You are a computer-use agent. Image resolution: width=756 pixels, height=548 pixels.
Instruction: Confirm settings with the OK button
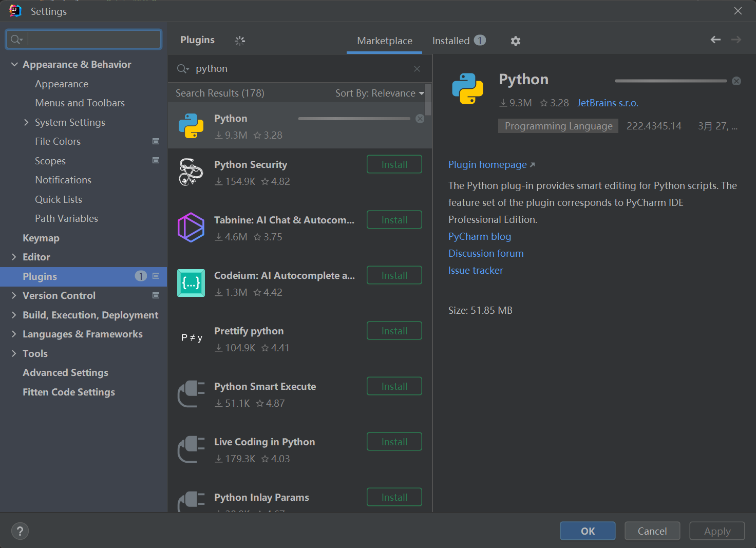(x=588, y=531)
